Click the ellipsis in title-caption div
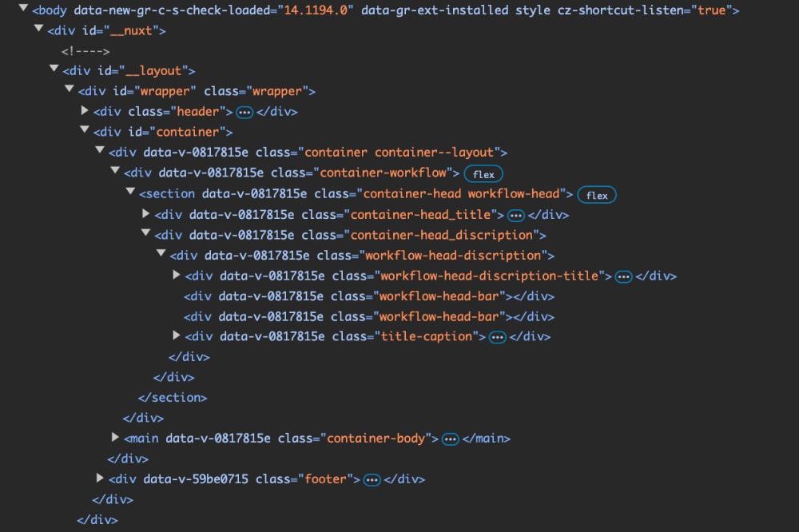The height and width of the screenshot is (532, 799). coord(497,337)
